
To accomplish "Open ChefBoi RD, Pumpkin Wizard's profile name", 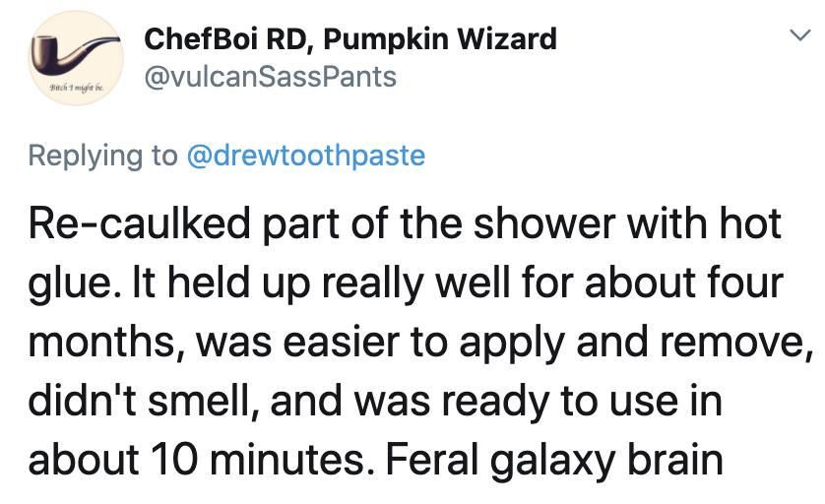I will (x=350, y=39).
